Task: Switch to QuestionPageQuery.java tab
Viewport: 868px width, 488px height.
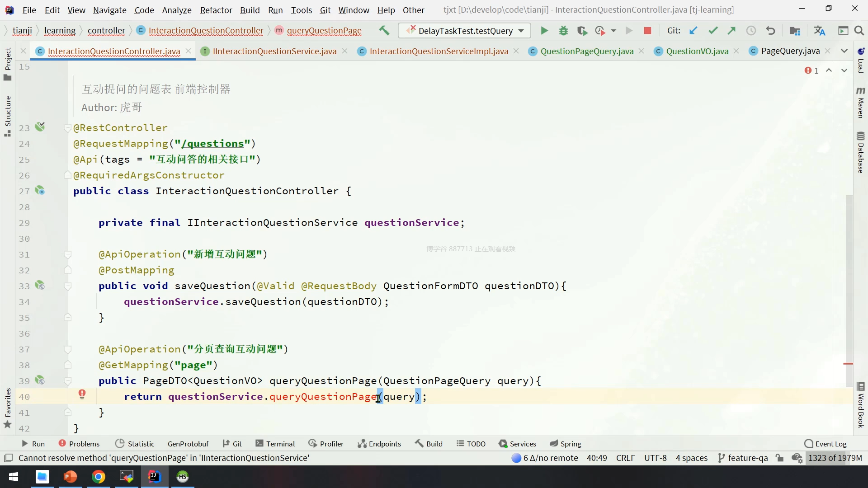Action: (x=586, y=51)
